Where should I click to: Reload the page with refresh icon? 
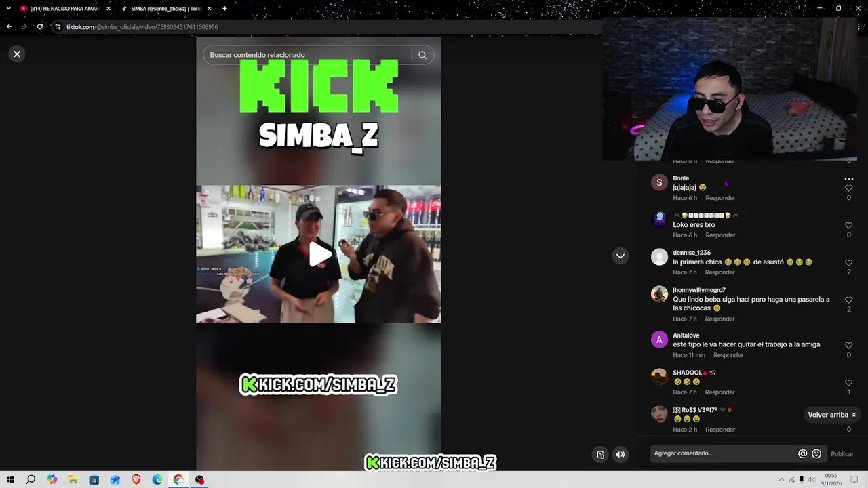[x=40, y=27]
